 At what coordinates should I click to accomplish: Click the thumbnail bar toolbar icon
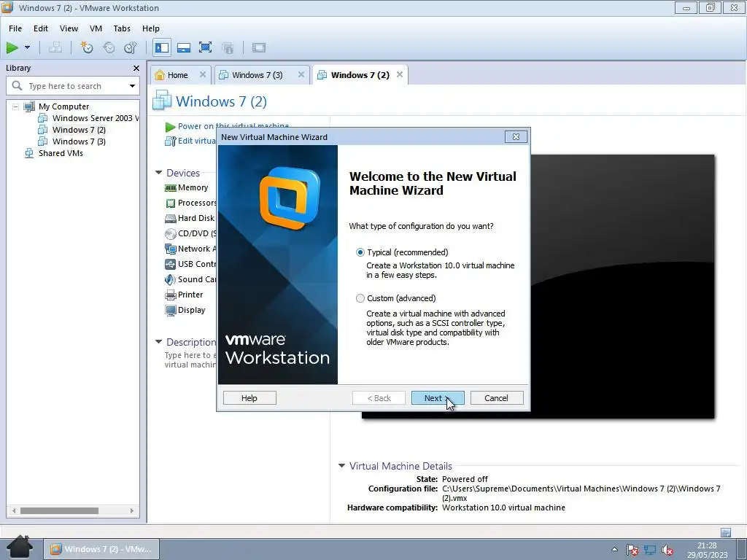coord(183,47)
